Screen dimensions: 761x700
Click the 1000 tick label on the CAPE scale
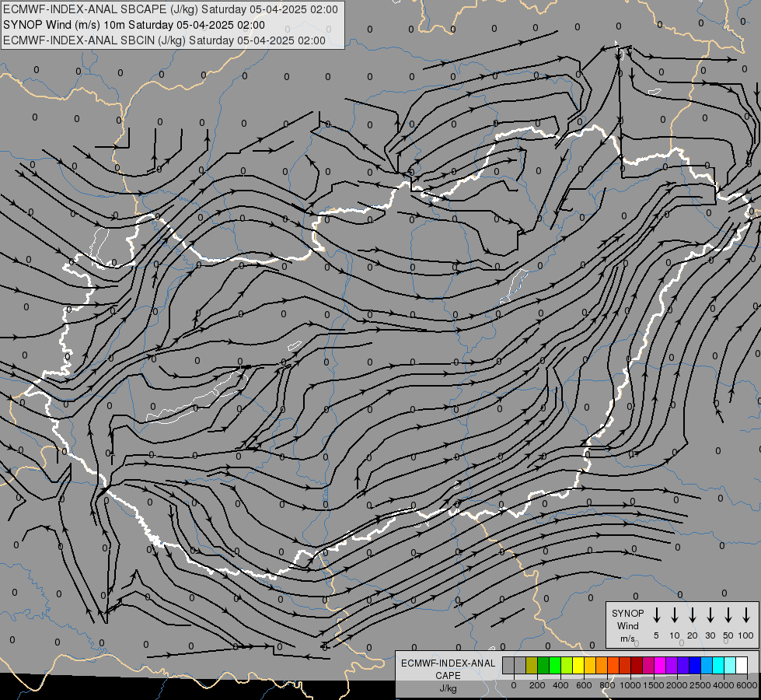(x=630, y=685)
